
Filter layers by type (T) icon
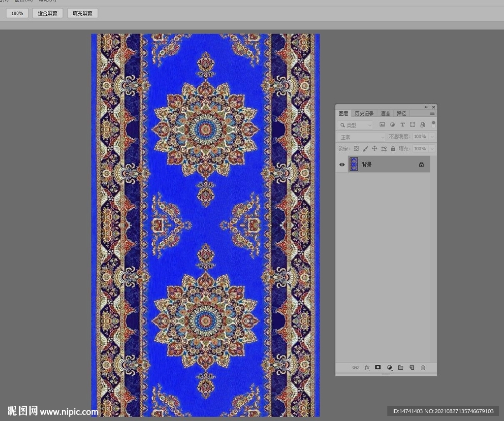click(402, 125)
